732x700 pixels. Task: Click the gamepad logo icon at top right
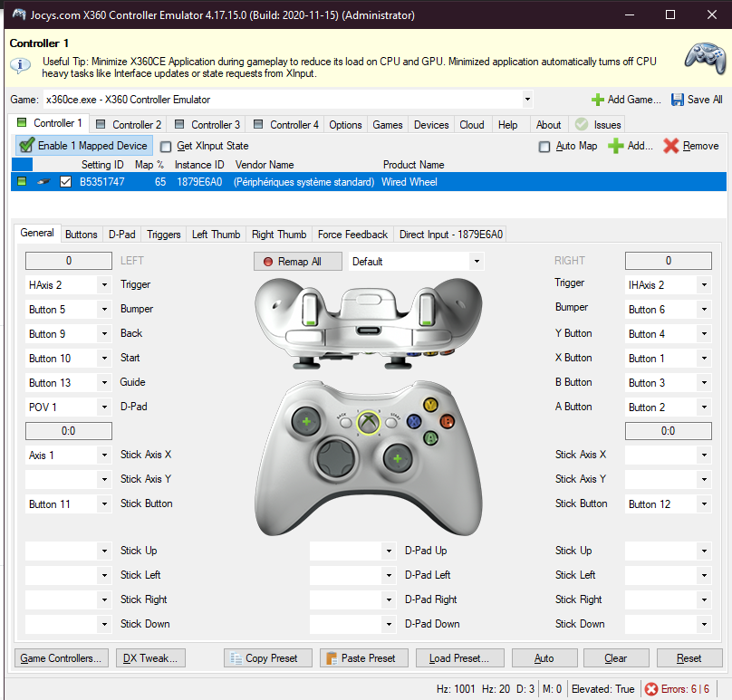click(x=705, y=57)
